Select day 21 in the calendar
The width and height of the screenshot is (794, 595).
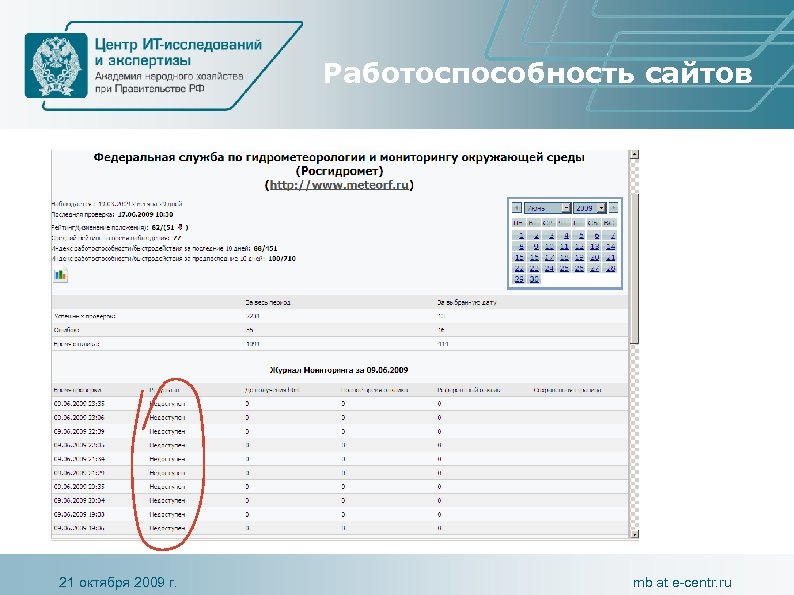click(610, 258)
